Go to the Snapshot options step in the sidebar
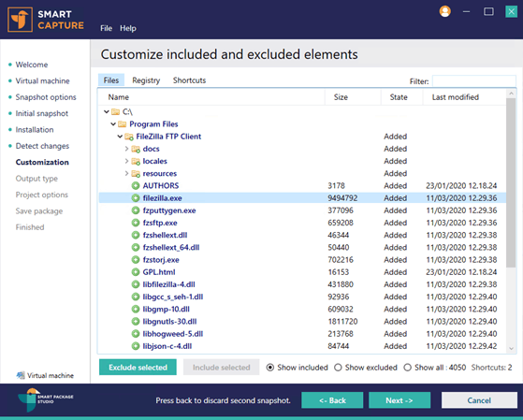523x420 pixels. 46,97
